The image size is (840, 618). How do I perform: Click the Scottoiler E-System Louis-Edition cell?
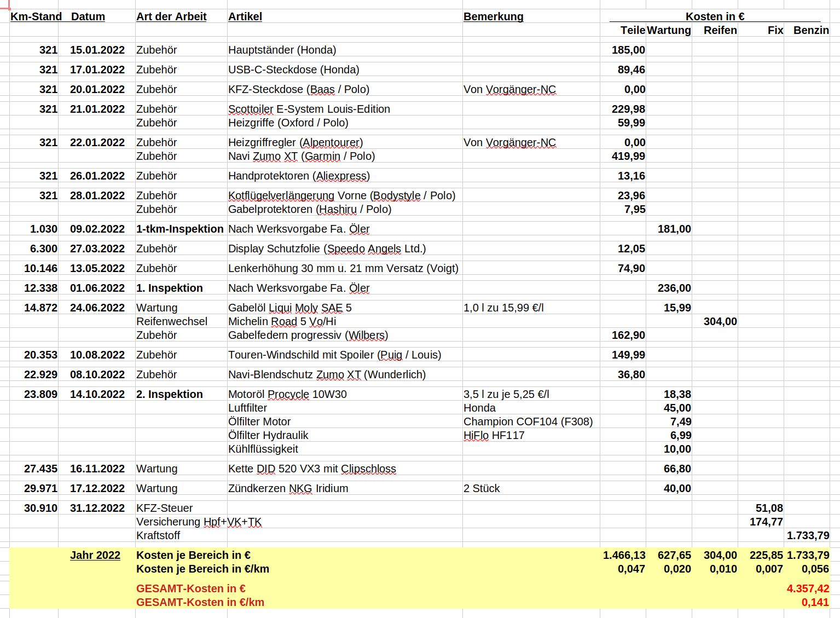click(309, 109)
